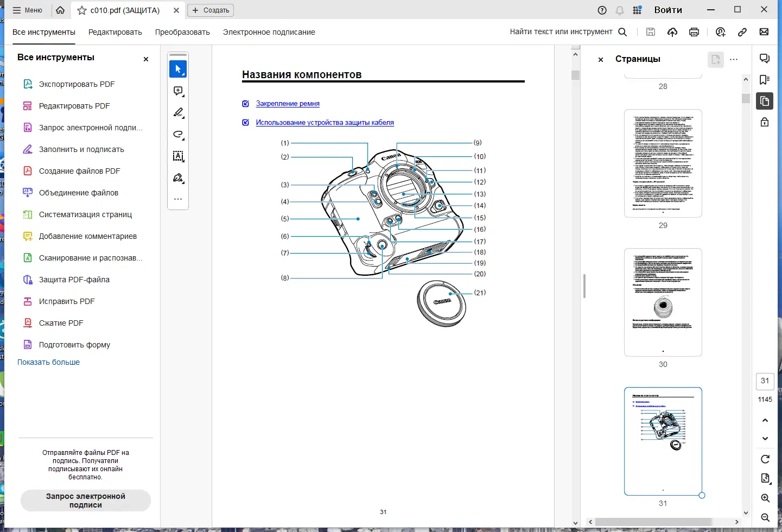Open the Comments panel in right sidebar

(x=765, y=58)
